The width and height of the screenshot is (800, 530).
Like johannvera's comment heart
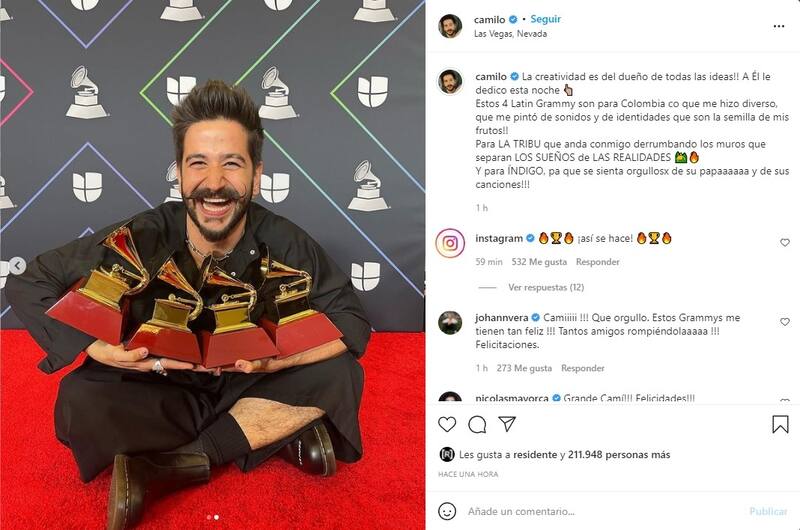785,322
